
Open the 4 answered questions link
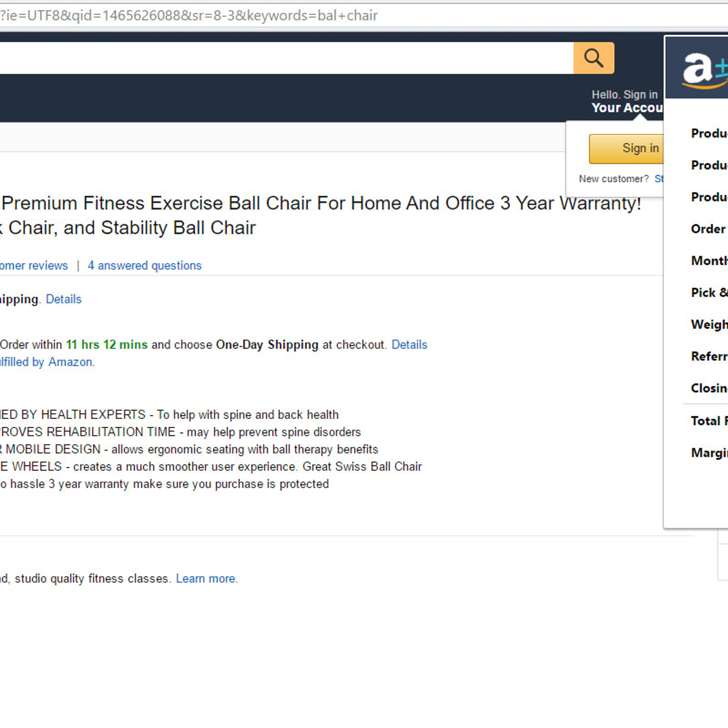tap(145, 265)
